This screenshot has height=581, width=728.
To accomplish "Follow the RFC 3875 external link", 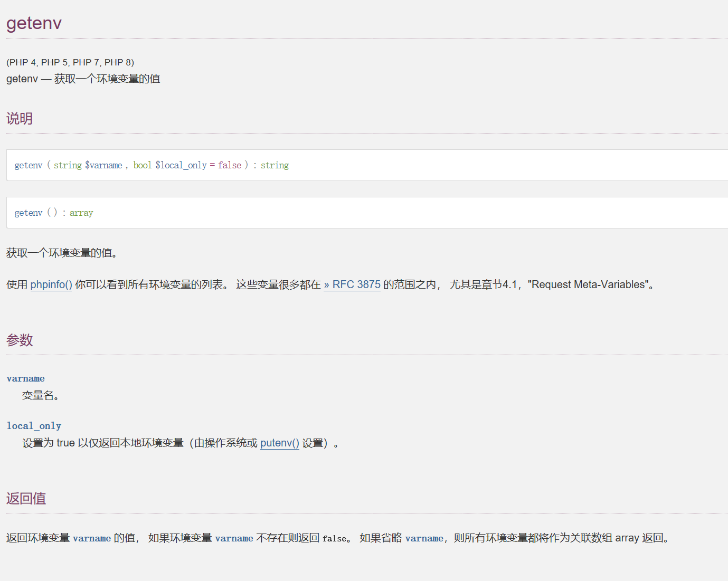I will pos(352,284).
